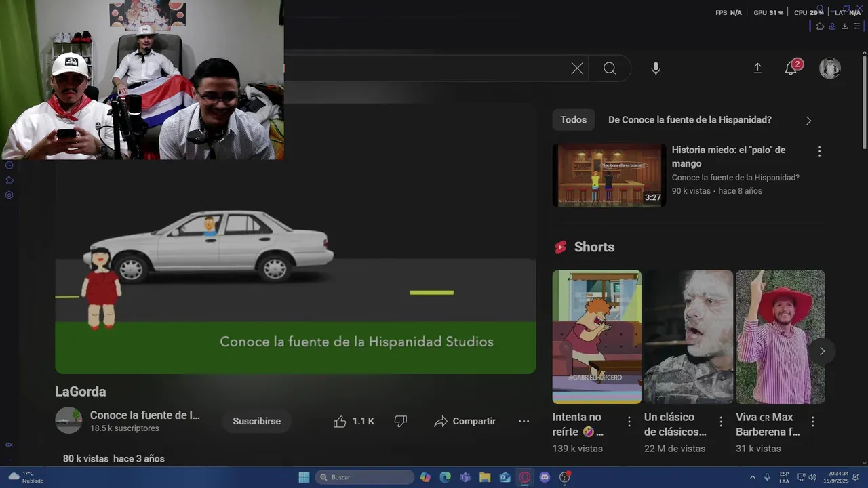868x488 pixels.
Task: Open the Un clásico de clásicos short title
Action: click(675, 424)
